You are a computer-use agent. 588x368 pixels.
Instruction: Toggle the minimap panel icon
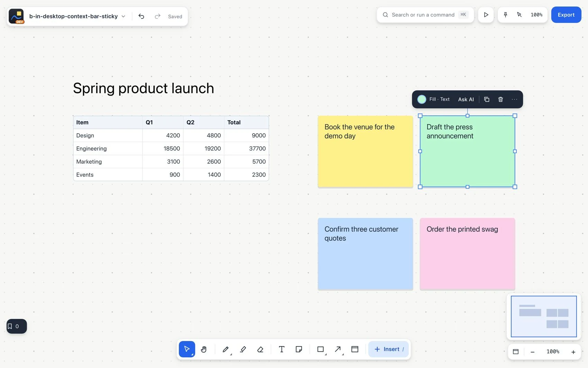(x=516, y=351)
